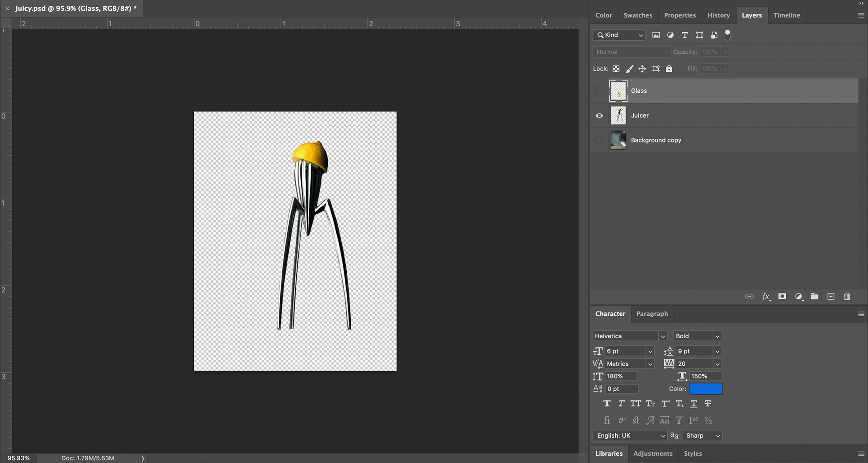
Task: Open tracking 20 dropdown
Action: coord(717,364)
